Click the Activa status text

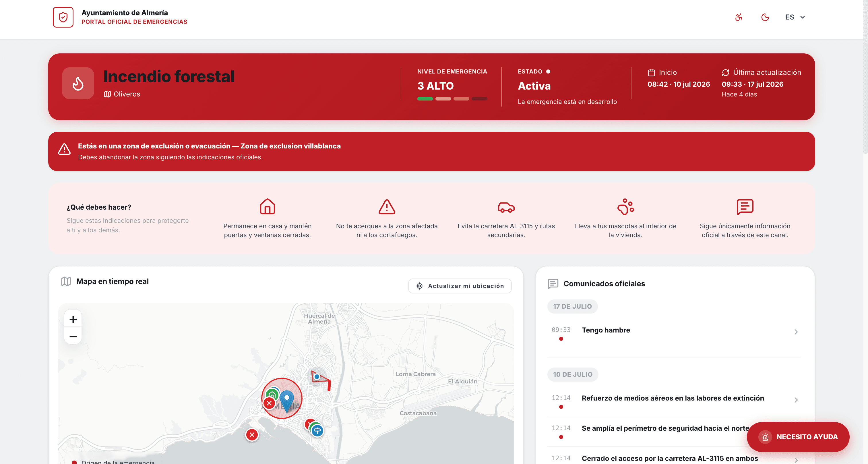pyautogui.click(x=534, y=86)
